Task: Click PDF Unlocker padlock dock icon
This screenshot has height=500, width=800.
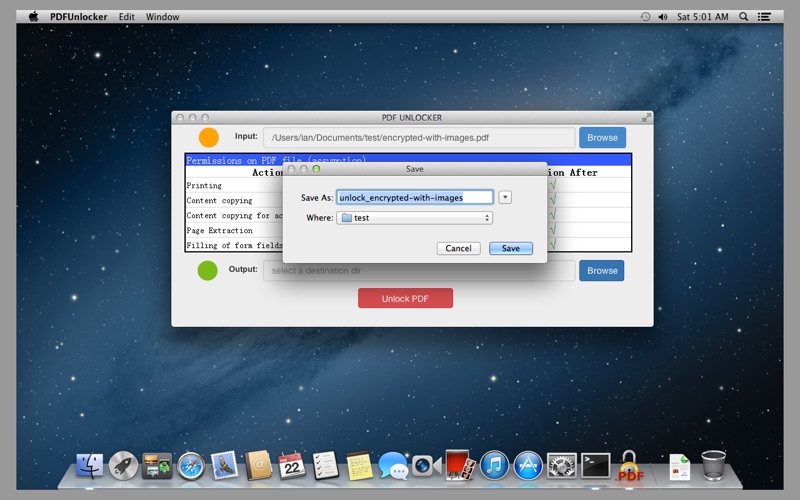Action: tap(630, 465)
